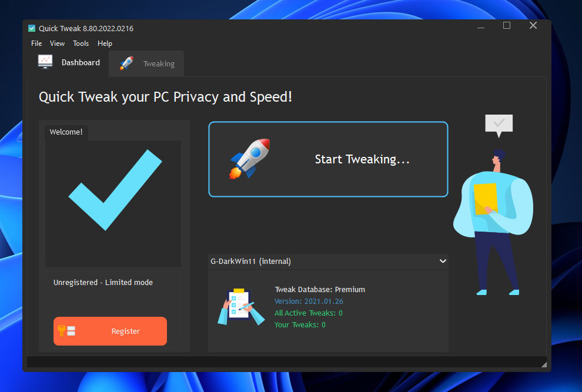Expand the G-DarkWin11 theme dropdown arrow
The height and width of the screenshot is (392, 582).
pos(443,261)
